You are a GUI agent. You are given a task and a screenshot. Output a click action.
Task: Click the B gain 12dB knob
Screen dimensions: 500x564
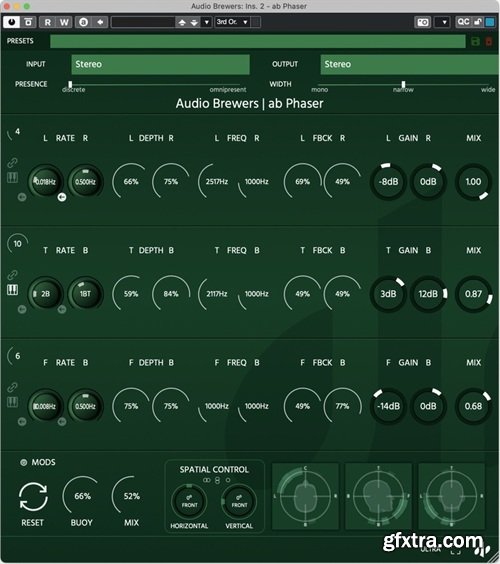coord(428,294)
